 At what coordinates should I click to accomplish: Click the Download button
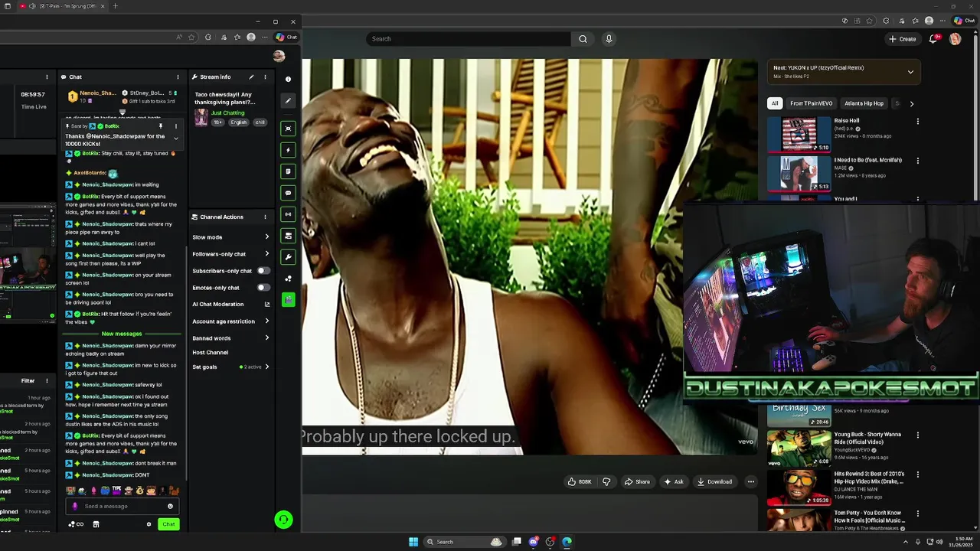click(714, 481)
